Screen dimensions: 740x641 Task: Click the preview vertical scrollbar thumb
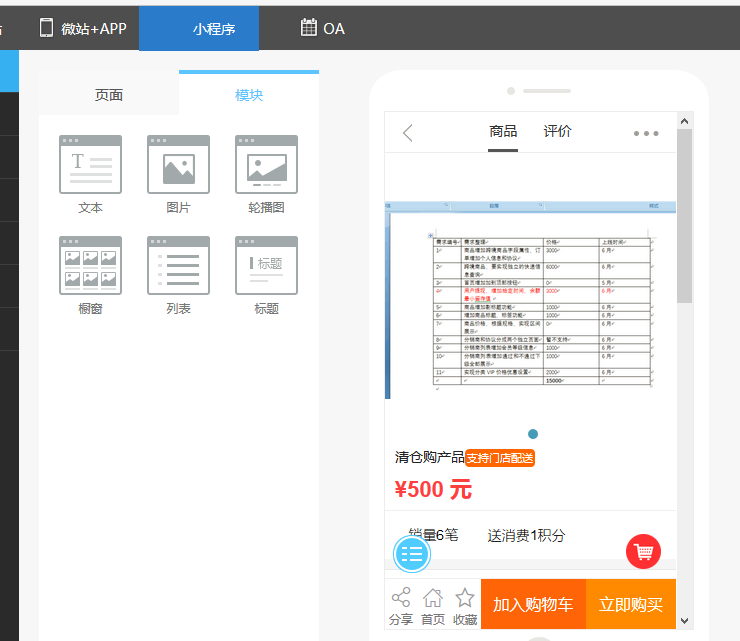684,216
